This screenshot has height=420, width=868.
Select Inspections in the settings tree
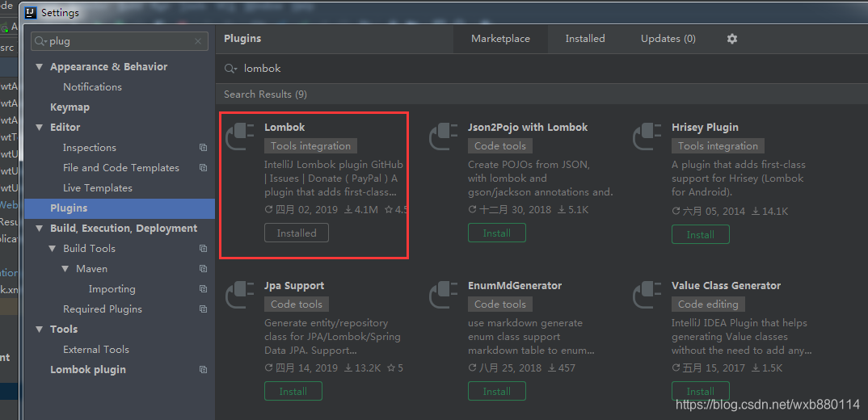click(x=90, y=148)
